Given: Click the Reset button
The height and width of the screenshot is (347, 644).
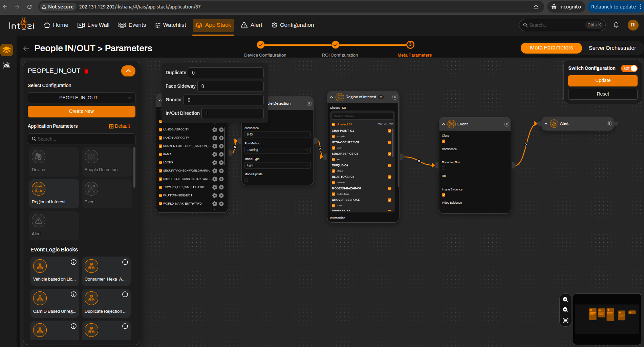Looking at the screenshot, I should tap(603, 94).
